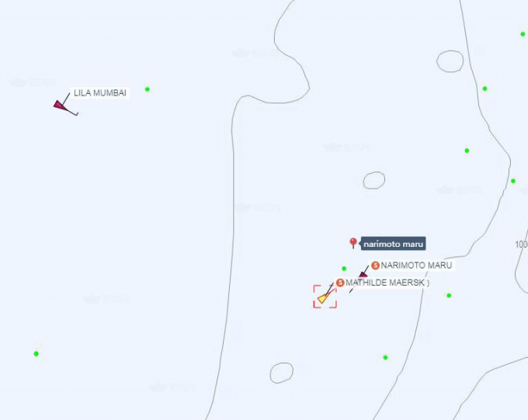Select the yellow MATHILDE MAERSK ship icon
This screenshot has height=420, width=528.
323,298
